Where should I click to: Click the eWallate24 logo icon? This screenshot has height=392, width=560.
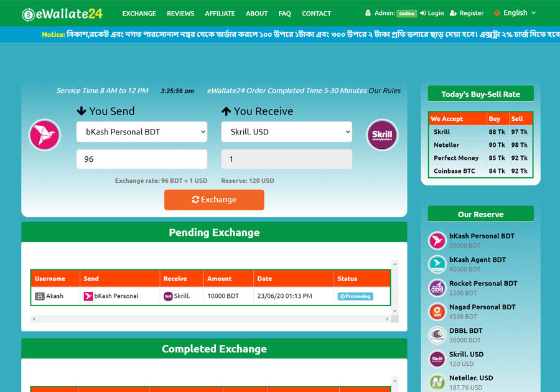(29, 14)
